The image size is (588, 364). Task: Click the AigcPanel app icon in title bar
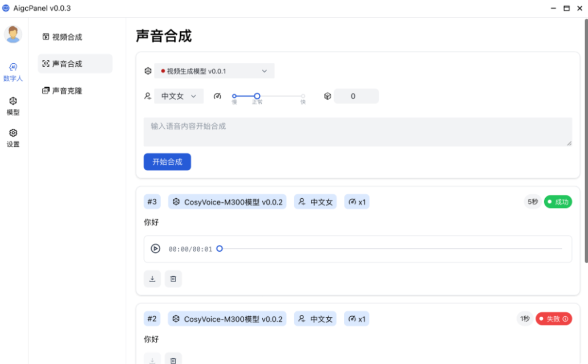pyautogui.click(x=6, y=8)
